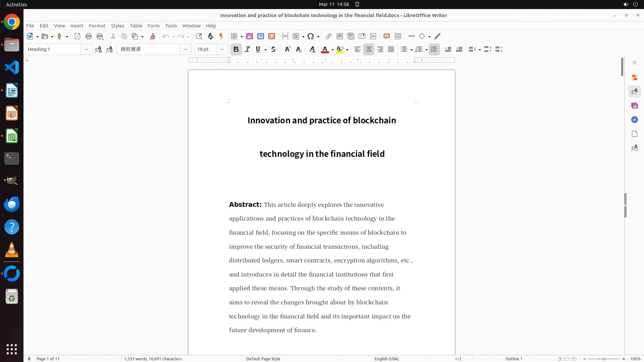This screenshot has width=644, height=362.
Task: Open the Tools menu
Action: click(171, 26)
